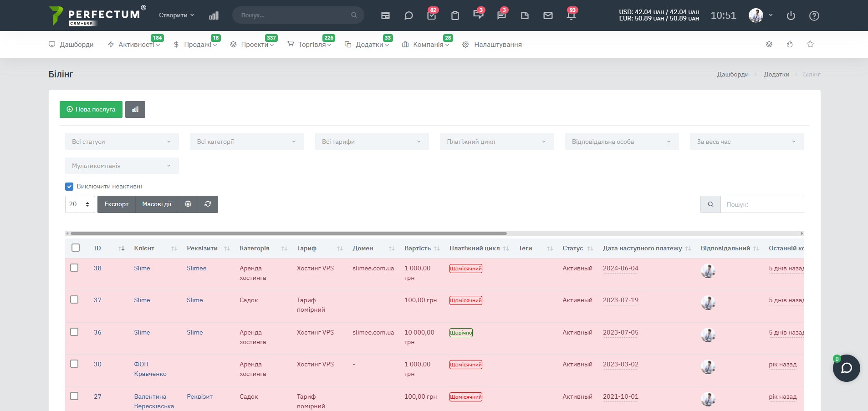Open the notifications bell icon
This screenshot has height=411, width=868.
(x=571, y=15)
